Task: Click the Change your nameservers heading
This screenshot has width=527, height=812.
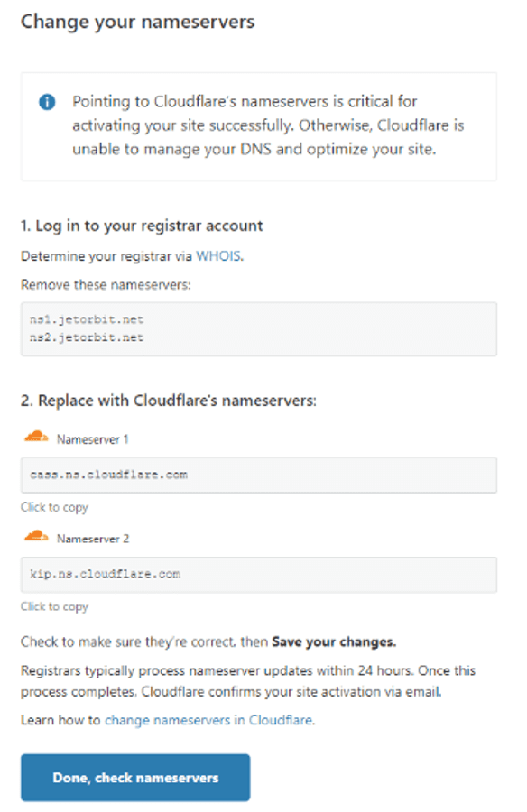Action: [x=137, y=23]
